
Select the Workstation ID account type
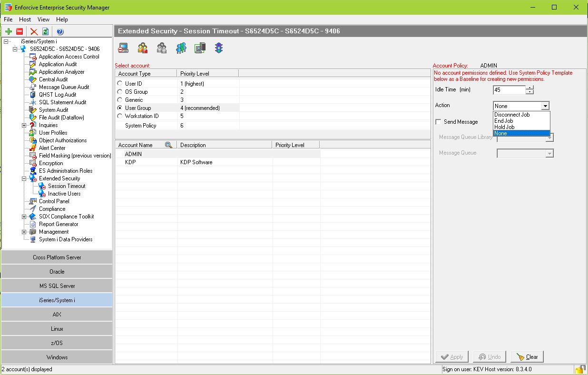(119, 116)
